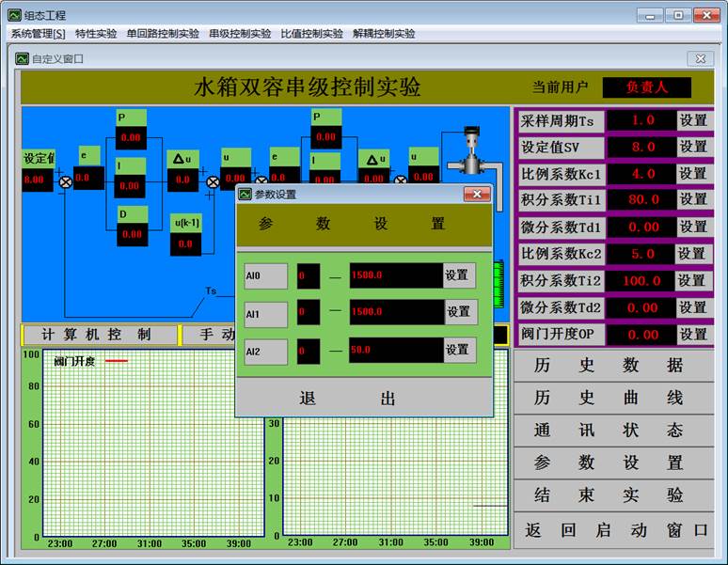Click the first summing junction after 设定值
728x565 pixels.
coord(66,181)
